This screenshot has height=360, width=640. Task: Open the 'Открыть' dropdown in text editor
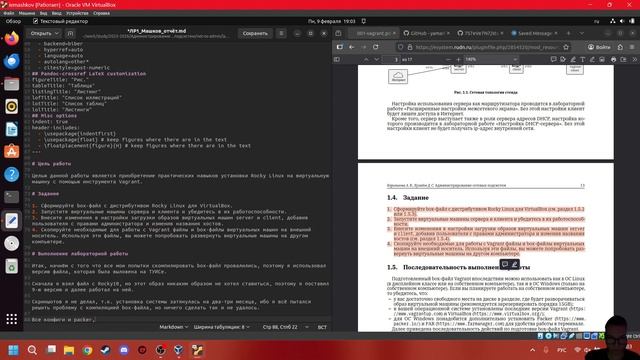44,33
